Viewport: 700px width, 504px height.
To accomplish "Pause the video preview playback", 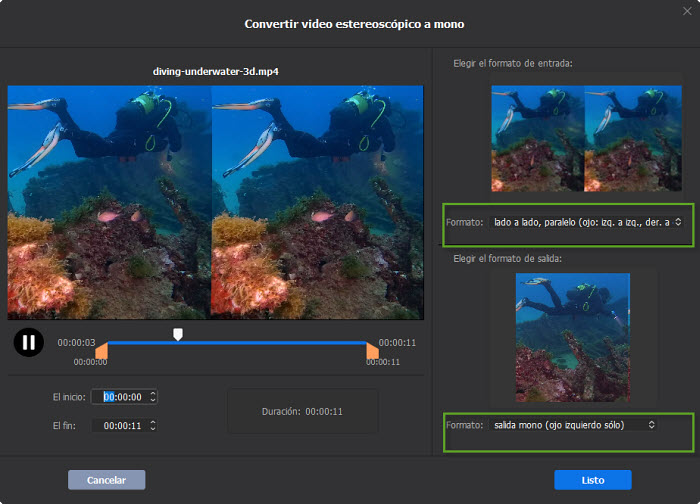I will (28, 343).
